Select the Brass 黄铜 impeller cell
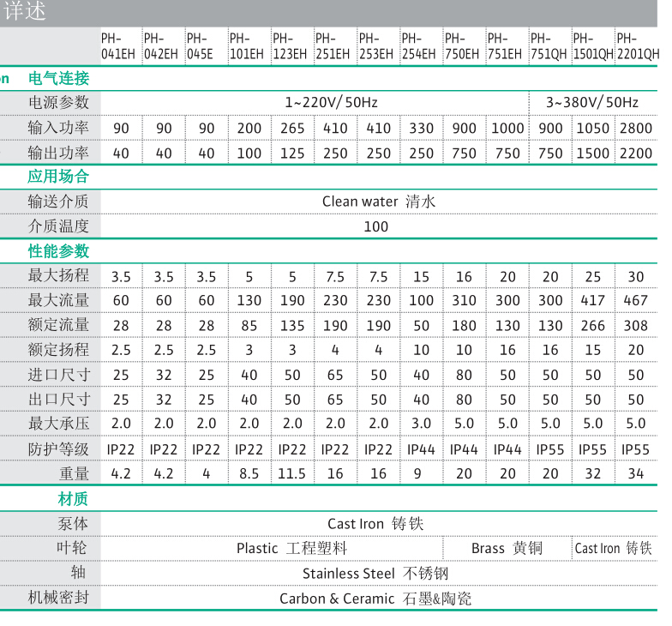The height and width of the screenshot is (626, 672). tap(507, 549)
